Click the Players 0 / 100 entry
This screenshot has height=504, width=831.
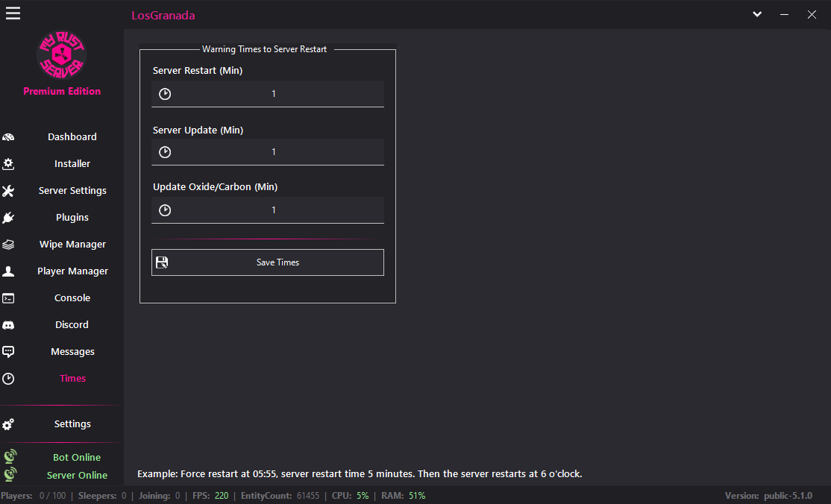[x=34, y=496]
